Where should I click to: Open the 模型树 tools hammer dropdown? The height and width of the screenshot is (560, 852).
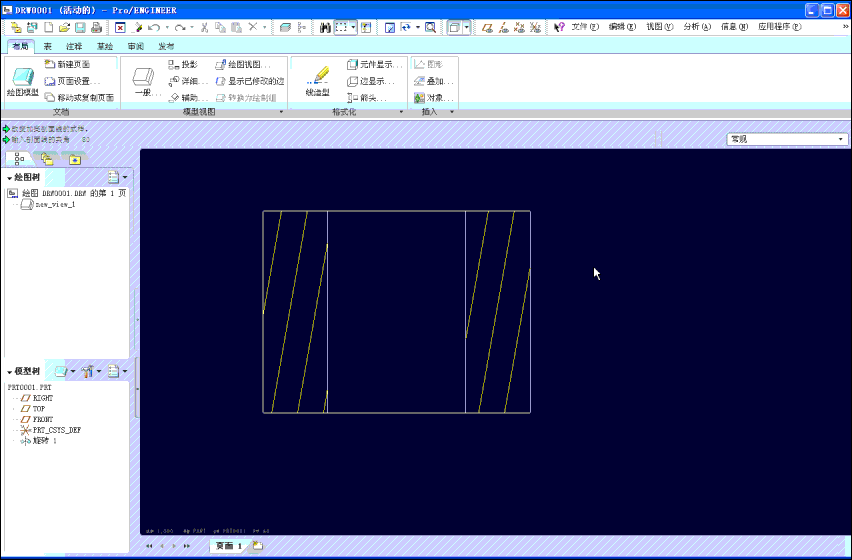pyautogui.click(x=91, y=372)
